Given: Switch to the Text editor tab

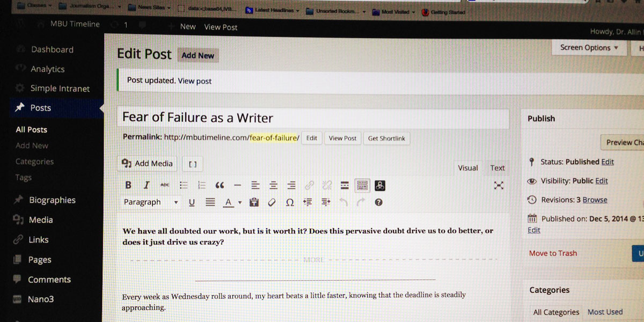Looking at the screenshot, I should click(x=497, y=168).
